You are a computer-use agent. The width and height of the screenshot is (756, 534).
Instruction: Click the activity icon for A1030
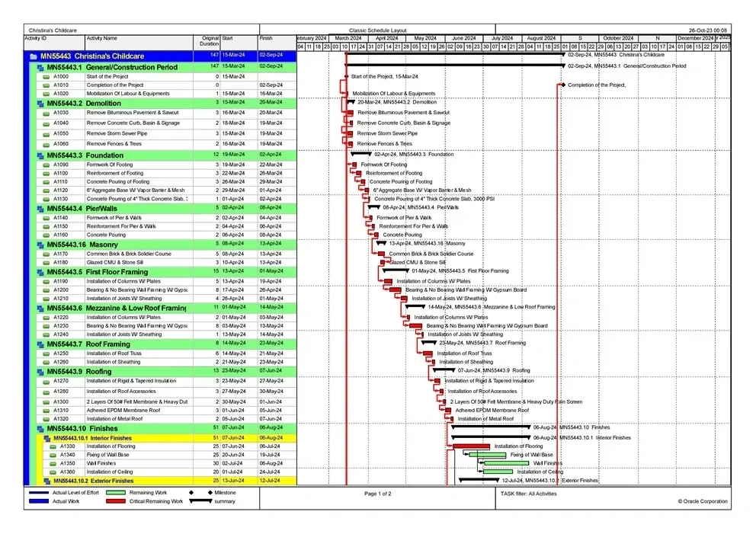46,114
